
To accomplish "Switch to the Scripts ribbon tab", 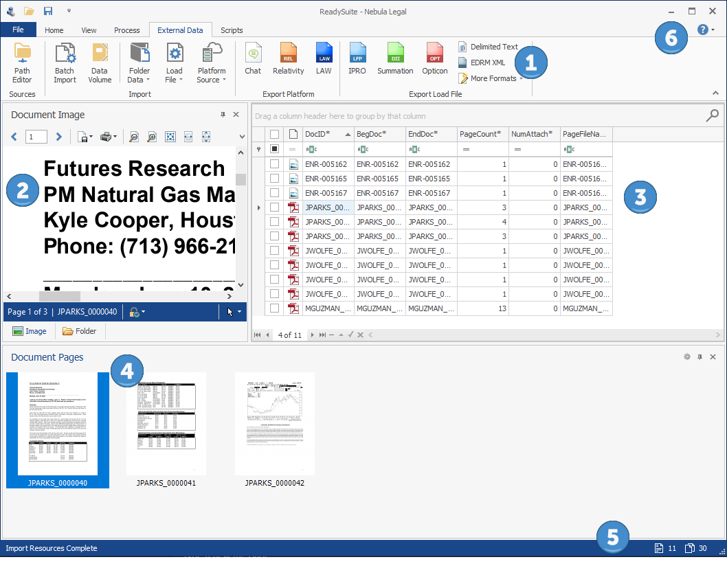I will click(x=232, y=30).
